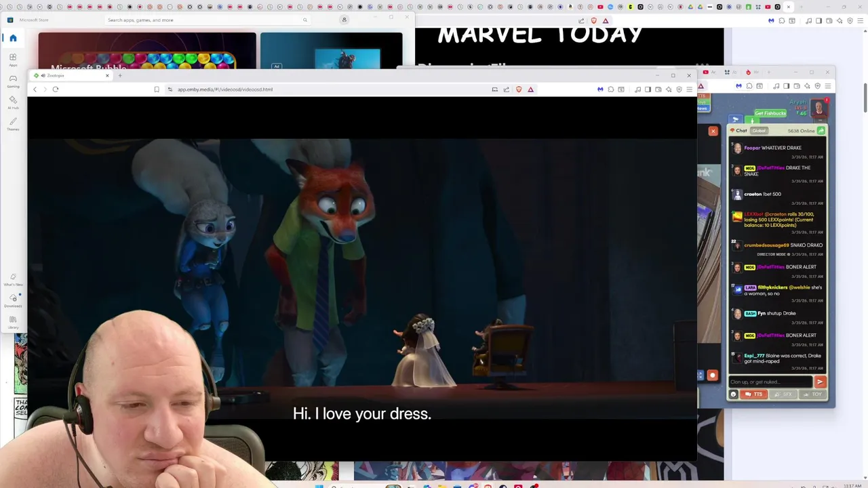This screenshot has height=488, width=868.
Task: Open Leo AI star icon in Zootopia window
Action: point(669,89)
